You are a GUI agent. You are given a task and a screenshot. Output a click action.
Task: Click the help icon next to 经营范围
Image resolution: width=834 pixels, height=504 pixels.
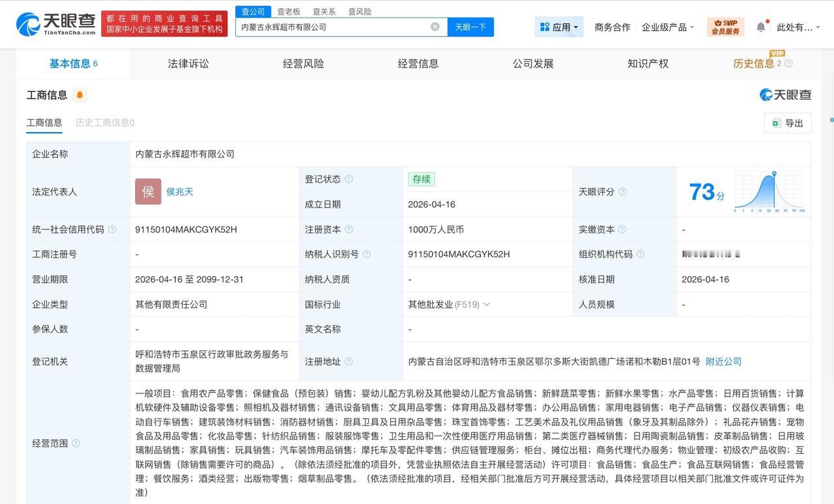[x=75, y=441]
